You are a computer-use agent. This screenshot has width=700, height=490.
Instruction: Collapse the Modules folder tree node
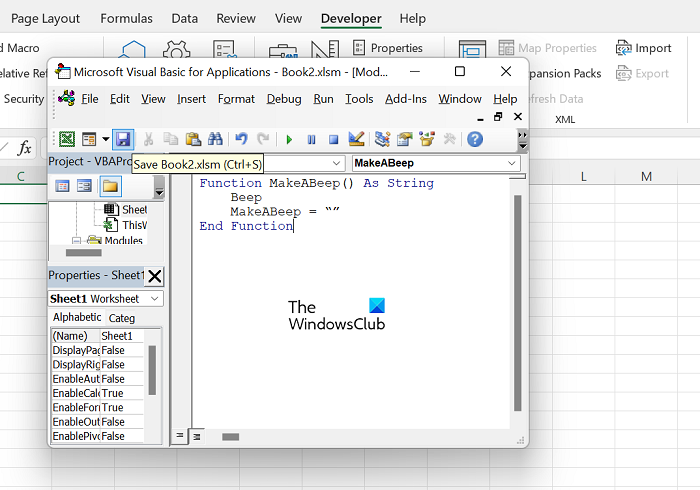click(x=77, y=241)
